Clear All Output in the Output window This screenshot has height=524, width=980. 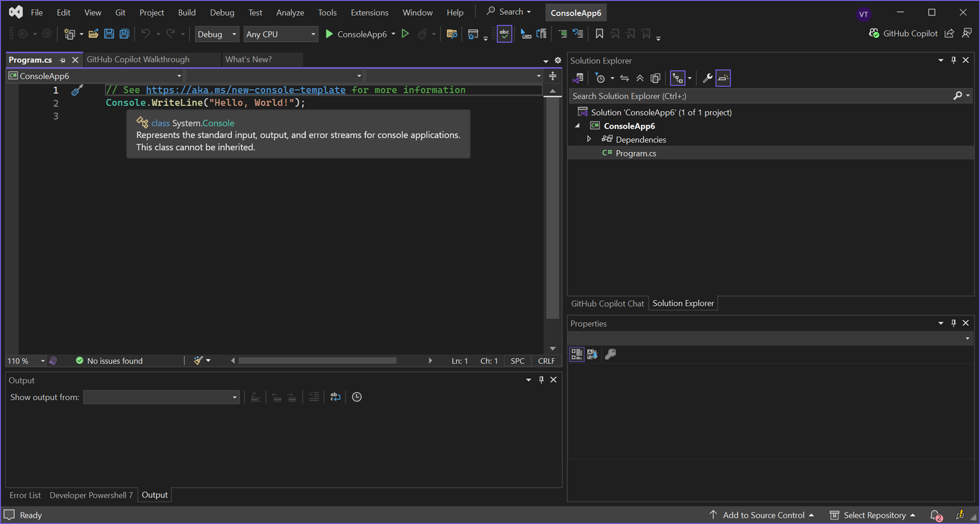[314, 396]
